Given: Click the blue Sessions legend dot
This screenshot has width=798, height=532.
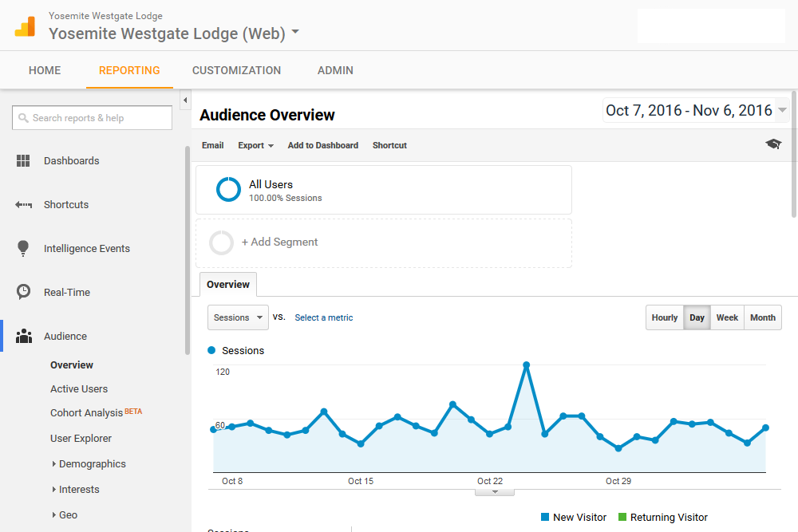Looking at the screenshot, I should point(211,350).
